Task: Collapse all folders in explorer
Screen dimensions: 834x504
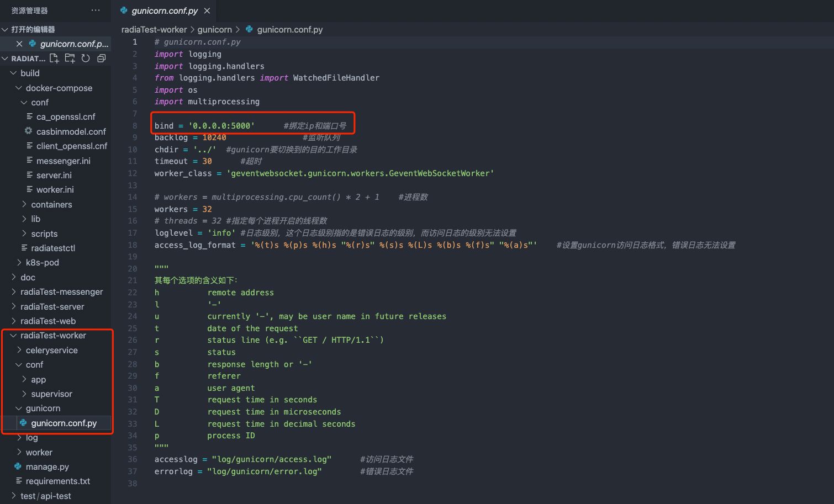Action: 101,59
